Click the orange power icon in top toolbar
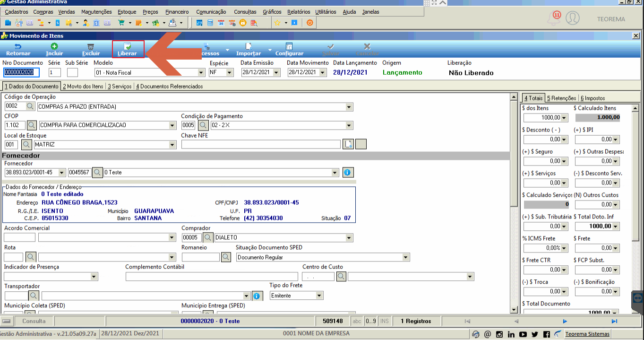This screenshot has width=644, height=340. coord(310,22)
